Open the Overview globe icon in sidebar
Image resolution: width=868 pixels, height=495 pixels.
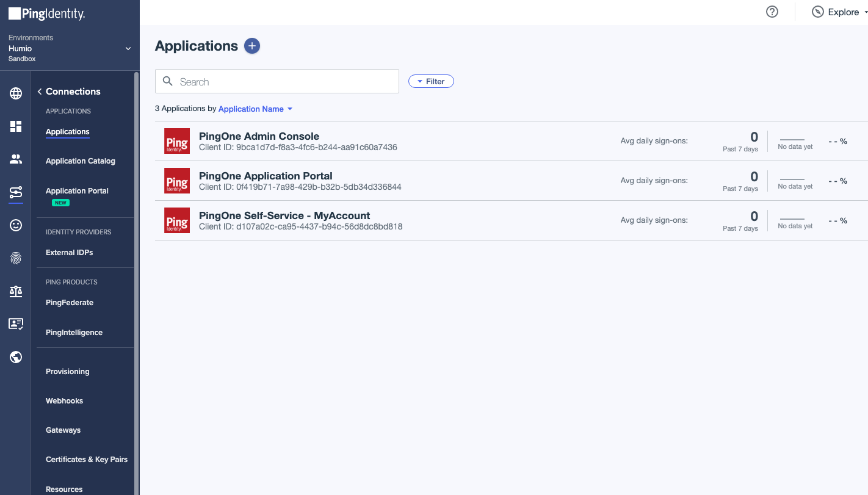tap(15, 93)
